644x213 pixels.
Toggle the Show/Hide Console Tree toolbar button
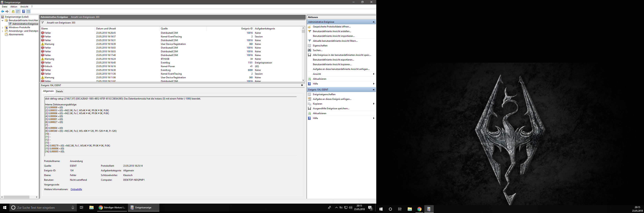click(x=18, y=12)
